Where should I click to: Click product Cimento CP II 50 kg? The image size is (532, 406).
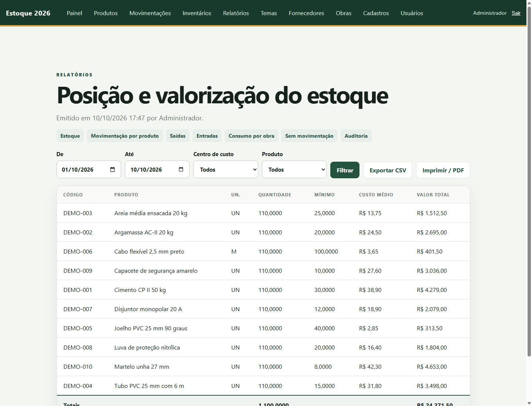click(x=140, y=290)
